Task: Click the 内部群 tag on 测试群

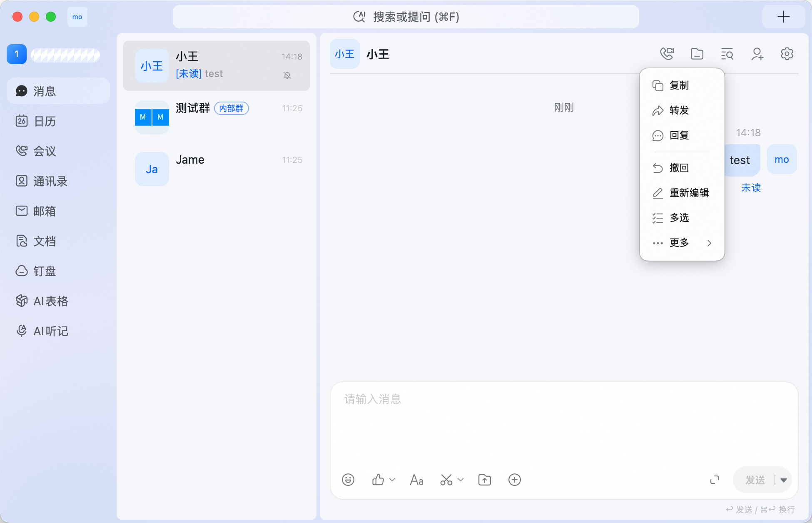Action: click(232, 108)
